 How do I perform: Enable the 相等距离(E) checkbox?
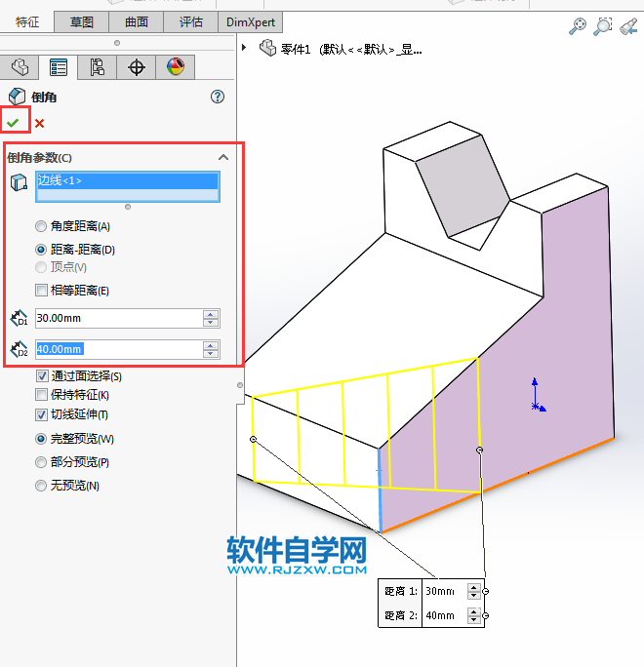[41, 291]
